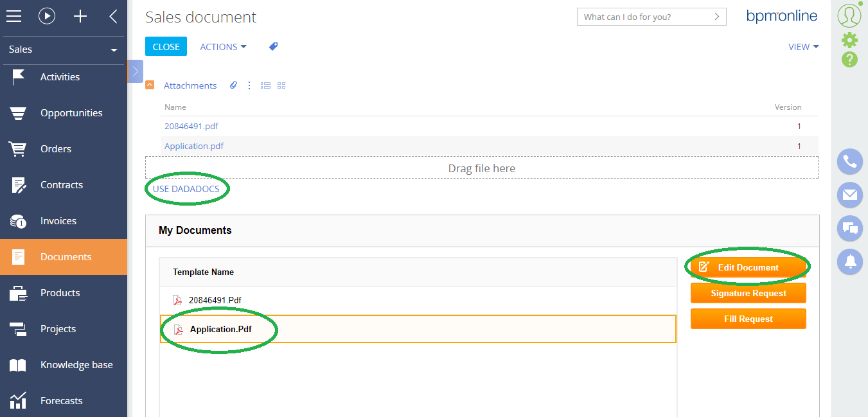
Task: Click the 'Drag file here' drop zone
Action: pos(482,168)
